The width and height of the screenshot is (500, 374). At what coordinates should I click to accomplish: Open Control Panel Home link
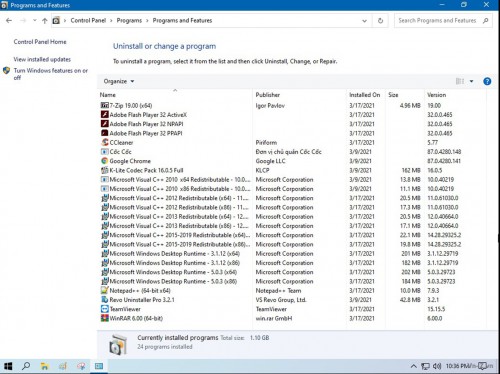(40, 42)
